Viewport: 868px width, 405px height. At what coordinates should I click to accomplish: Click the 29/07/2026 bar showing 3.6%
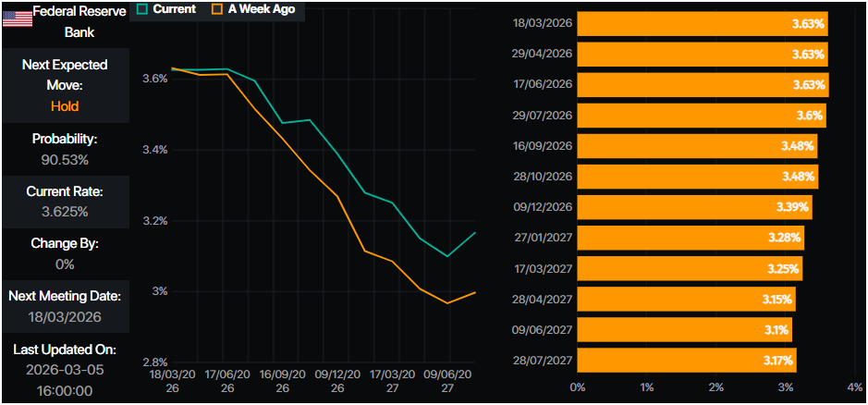tap(701, 116)
